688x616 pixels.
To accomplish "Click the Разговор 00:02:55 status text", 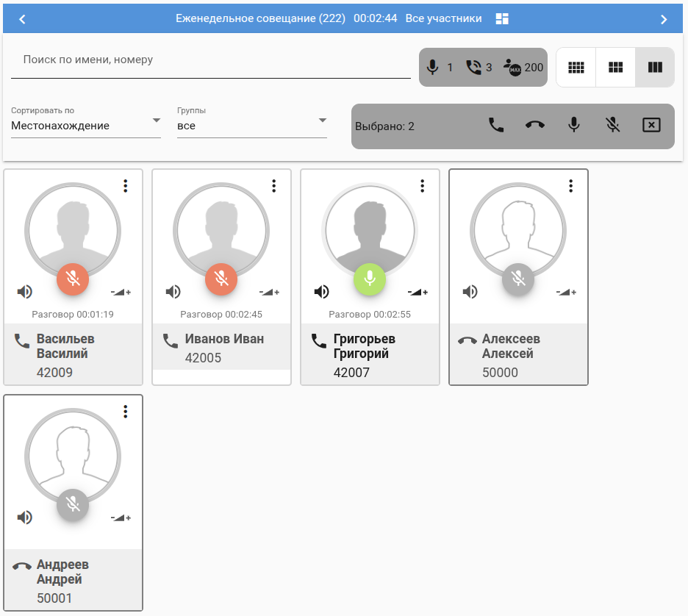I will [370, 314].
